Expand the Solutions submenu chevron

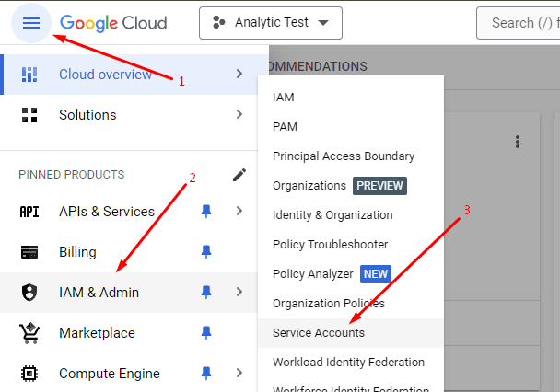tap(239, 114)
